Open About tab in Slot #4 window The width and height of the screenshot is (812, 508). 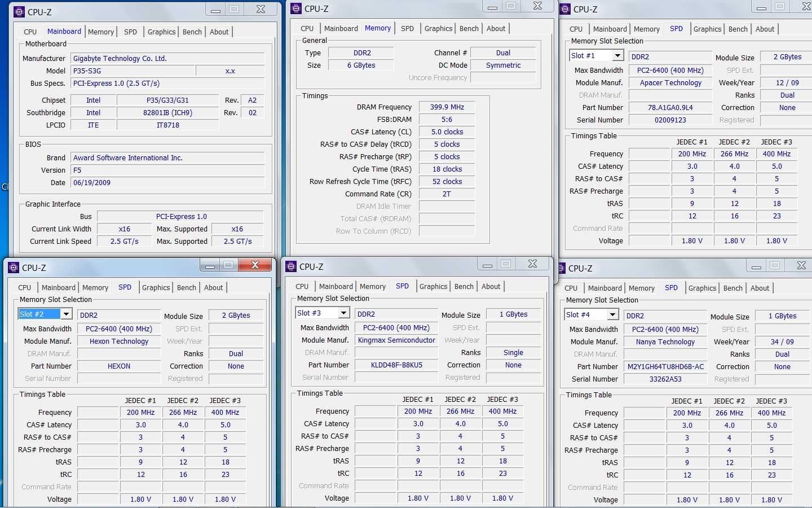pyautogui.click(x=760, y=288)
